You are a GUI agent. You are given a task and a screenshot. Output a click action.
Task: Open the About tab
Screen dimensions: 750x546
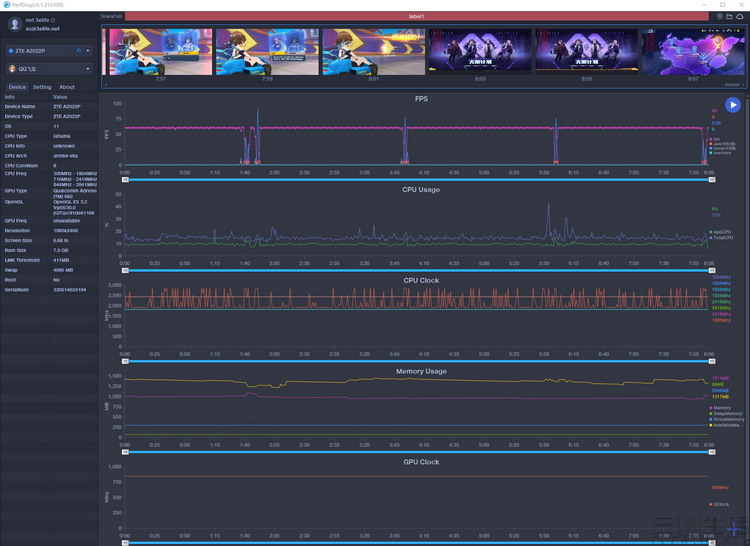click(x=67, y=87)
